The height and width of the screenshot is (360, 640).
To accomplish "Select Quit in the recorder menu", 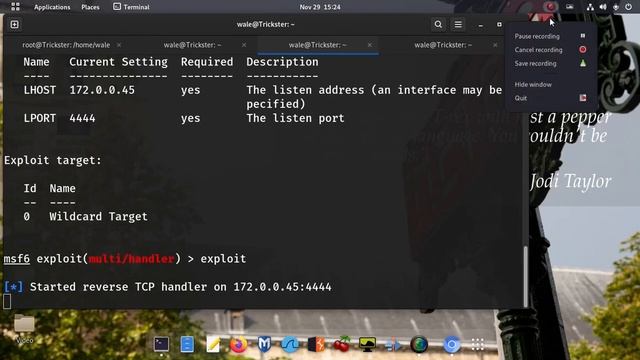I will click(551, 98).
